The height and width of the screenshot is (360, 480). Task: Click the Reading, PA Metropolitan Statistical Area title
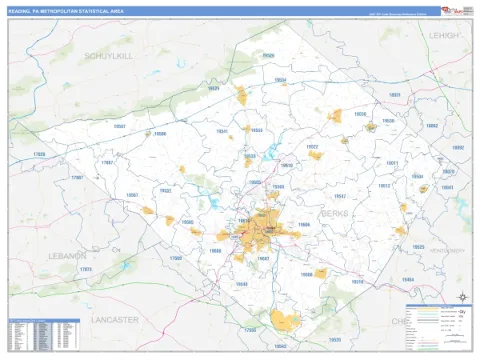click(x=66, y=11)
